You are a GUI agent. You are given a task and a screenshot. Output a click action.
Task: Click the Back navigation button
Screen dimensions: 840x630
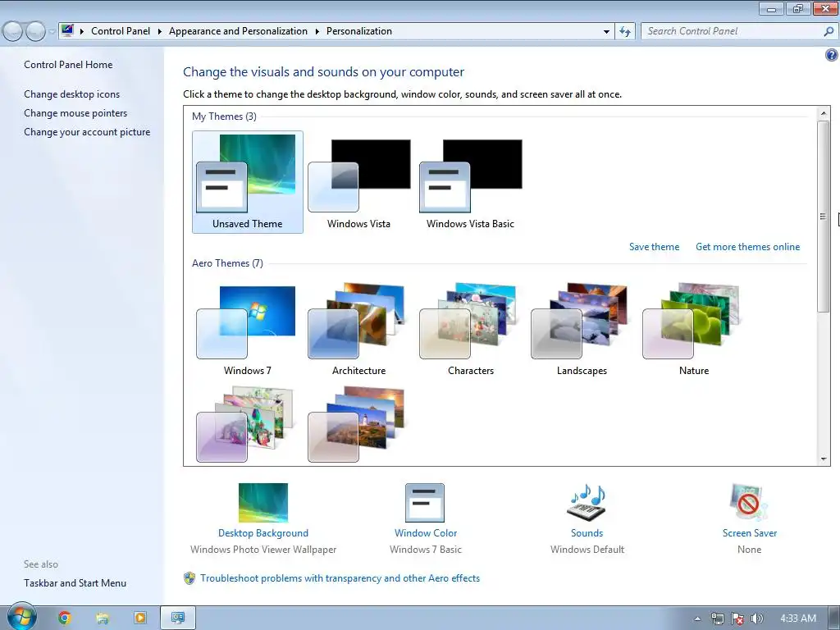13,32
